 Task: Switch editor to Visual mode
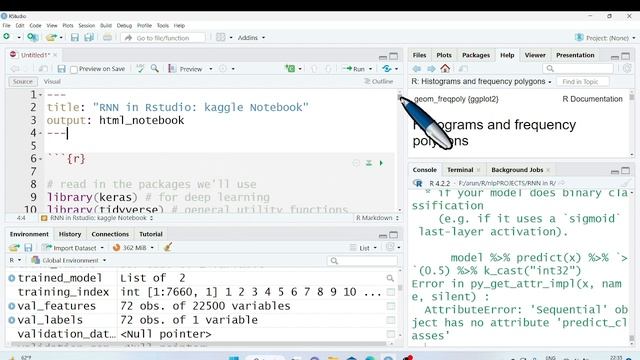click(52, 82)
